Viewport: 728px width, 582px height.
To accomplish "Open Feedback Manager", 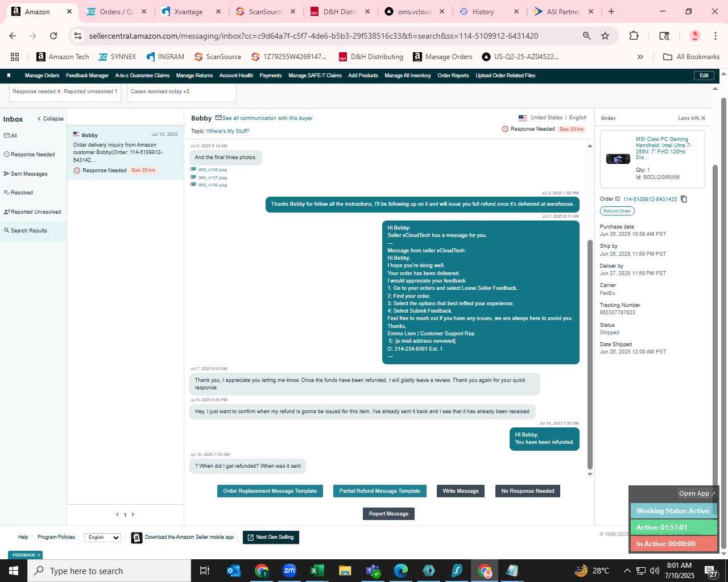I will click(87, 76).
